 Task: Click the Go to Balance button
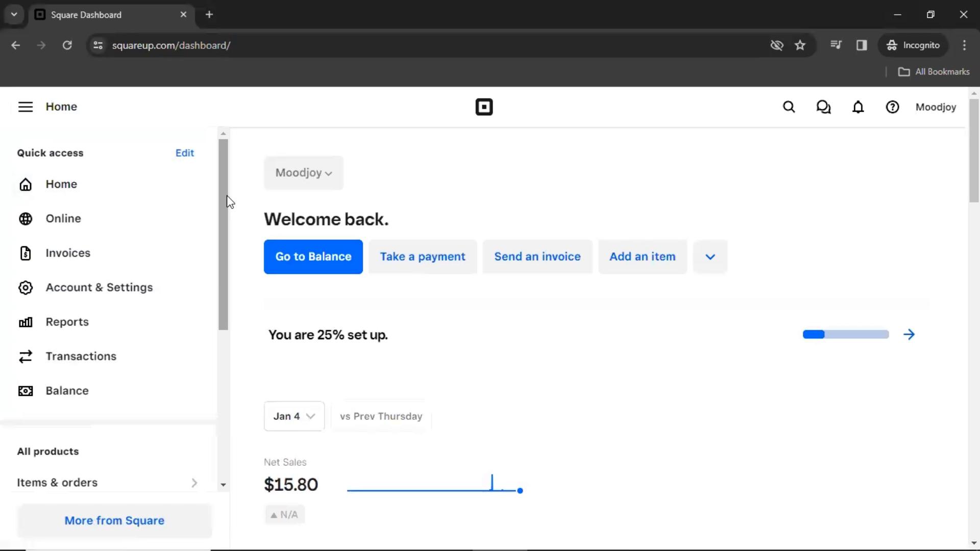pyautogui.click(x=313, y=256)
